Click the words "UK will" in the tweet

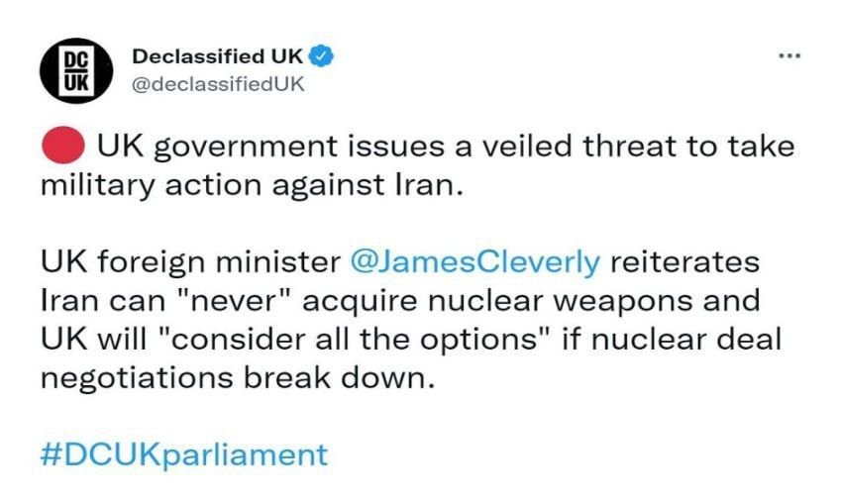(x=93, y=340)
